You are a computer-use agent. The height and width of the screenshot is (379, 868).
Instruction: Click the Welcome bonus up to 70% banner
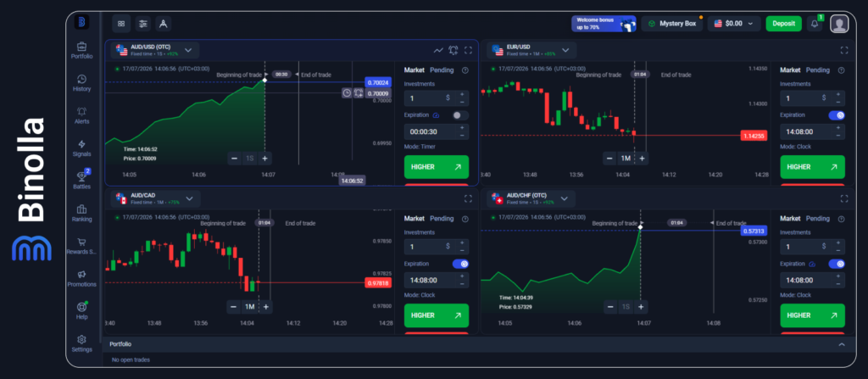click(x=604, y=23)
